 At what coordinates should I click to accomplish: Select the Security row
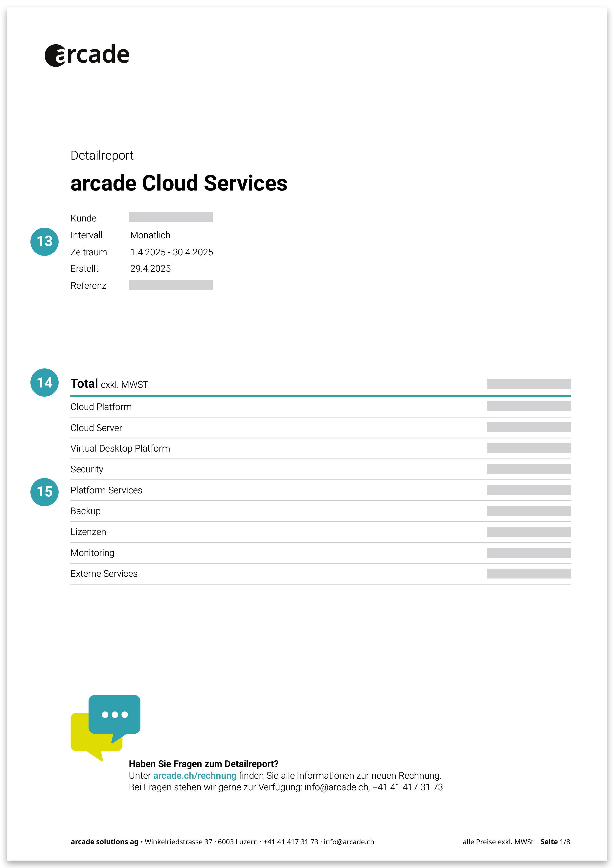[x=320, y=469]
